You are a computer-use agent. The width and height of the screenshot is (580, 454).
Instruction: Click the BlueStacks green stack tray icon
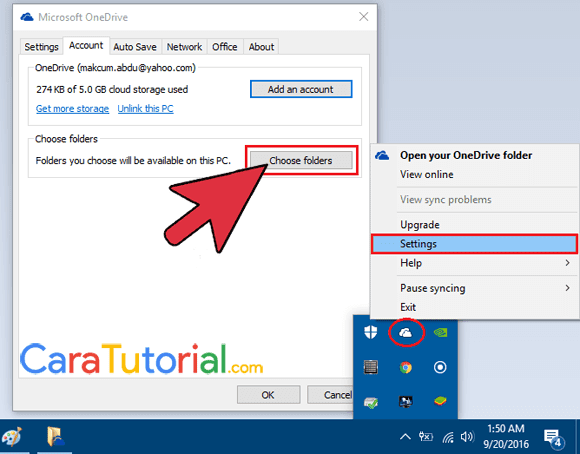440,401
